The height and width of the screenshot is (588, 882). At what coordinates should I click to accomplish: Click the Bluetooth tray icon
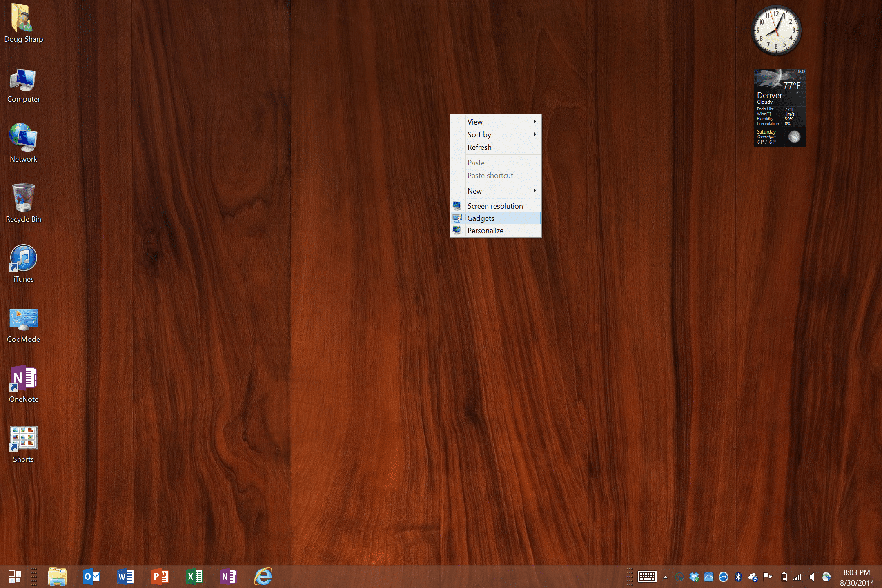(738, 577)
